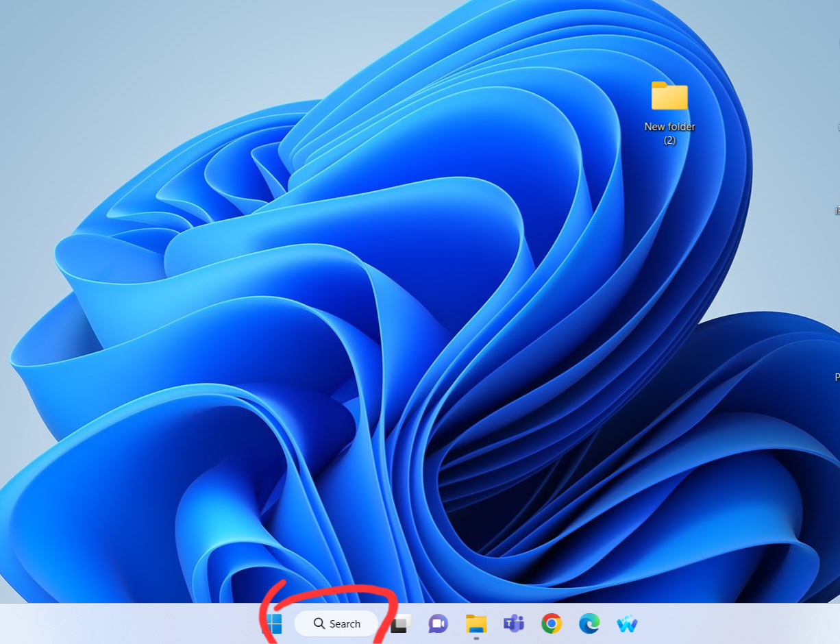Open Google Chrome from the taskbar
Image resolution: width=840 pixels, height=644 pixels.
pos(552,623)
